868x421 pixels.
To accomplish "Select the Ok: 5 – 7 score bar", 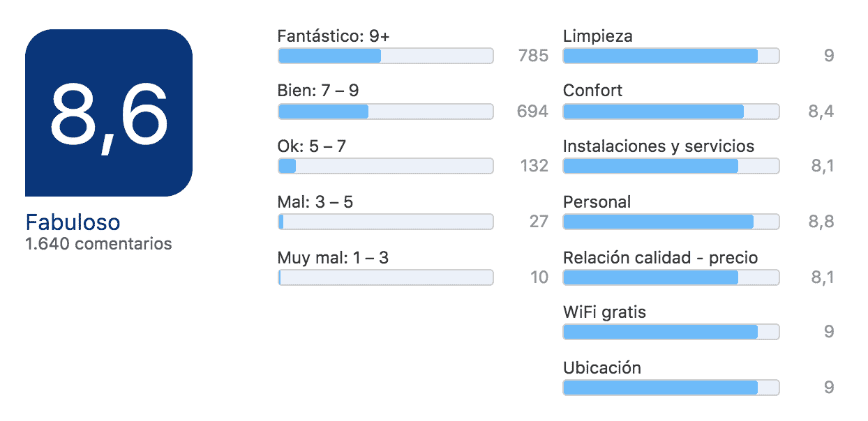I will pos(386,166).
